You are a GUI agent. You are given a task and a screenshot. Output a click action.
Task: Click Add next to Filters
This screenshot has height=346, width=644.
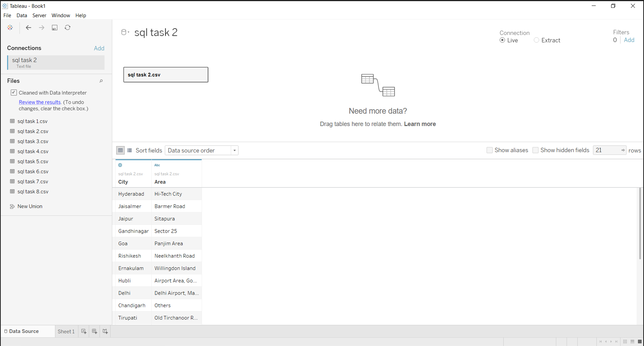point(629,40)
